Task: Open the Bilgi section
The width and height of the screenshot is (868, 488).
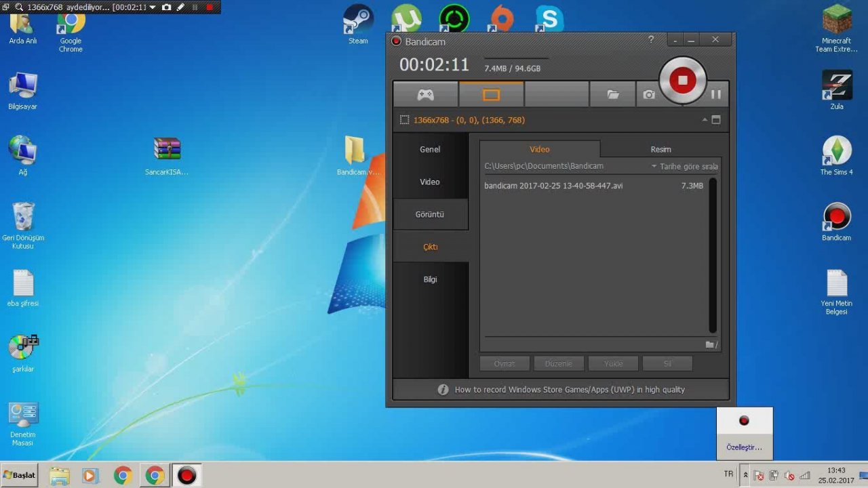Action: tap(430, 279)
